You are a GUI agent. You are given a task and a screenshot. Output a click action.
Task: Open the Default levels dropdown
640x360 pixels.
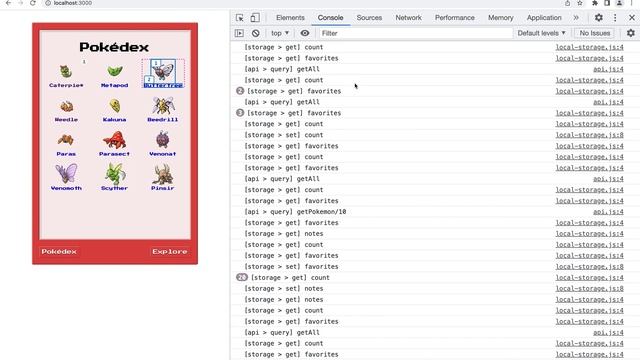point(541,33)
